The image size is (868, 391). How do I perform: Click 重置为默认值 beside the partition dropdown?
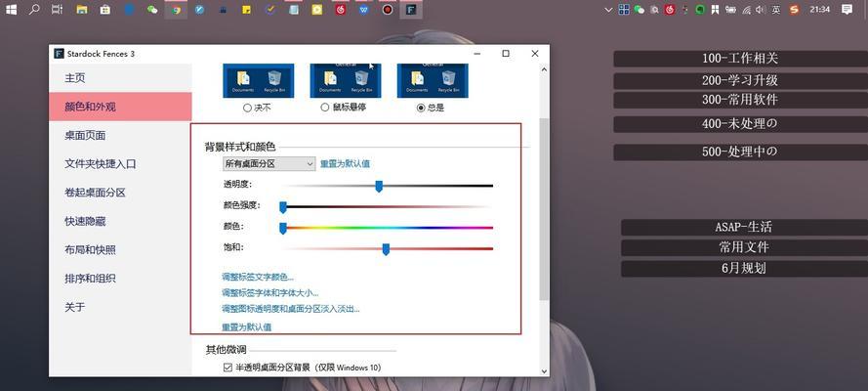pos(345,164)
